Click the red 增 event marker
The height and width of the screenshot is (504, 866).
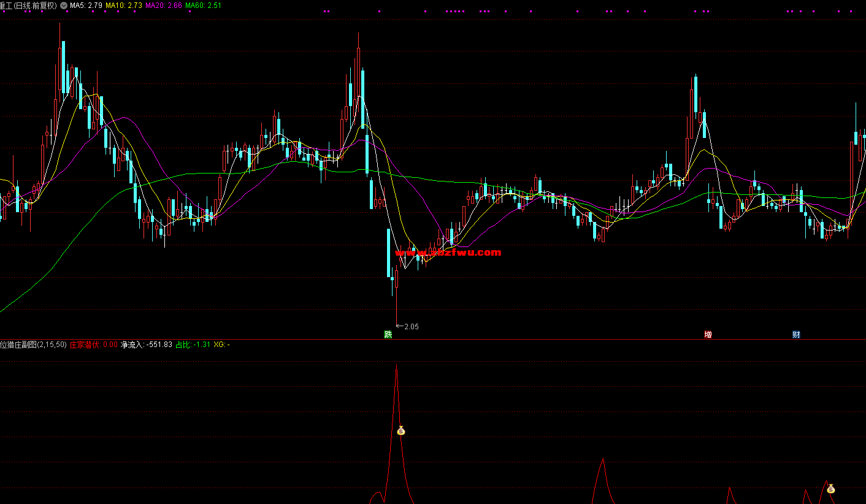[x=708, y=334]
